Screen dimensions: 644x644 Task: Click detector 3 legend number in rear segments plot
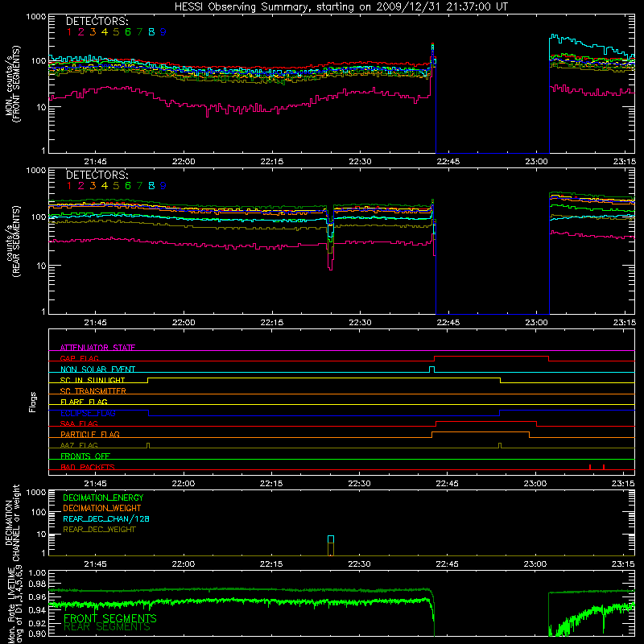[93, 186]
